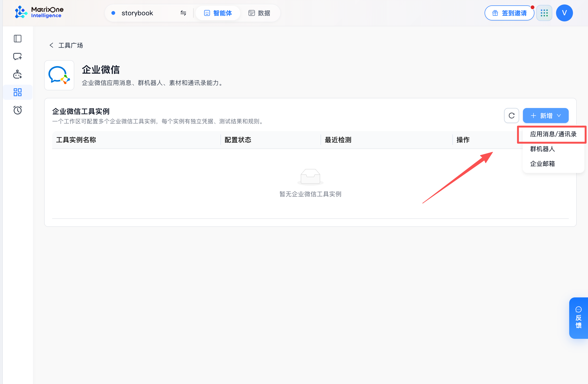Viewport: 588px width, 384px height.
Task: Click the 暂无企业微信工具实例 empty message
Action: pyautogui.click(x=310, y=194)
